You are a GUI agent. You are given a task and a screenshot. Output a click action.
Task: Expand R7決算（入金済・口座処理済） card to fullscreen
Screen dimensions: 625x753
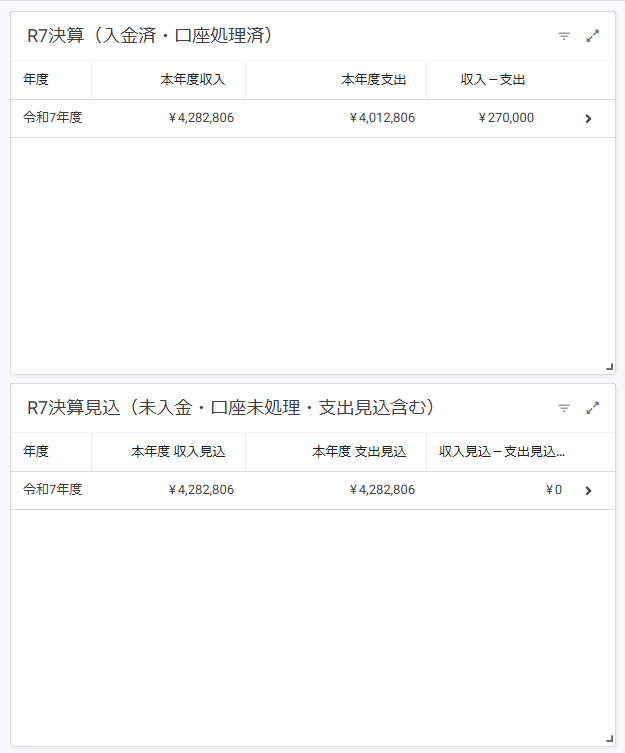tap(593, 36)
